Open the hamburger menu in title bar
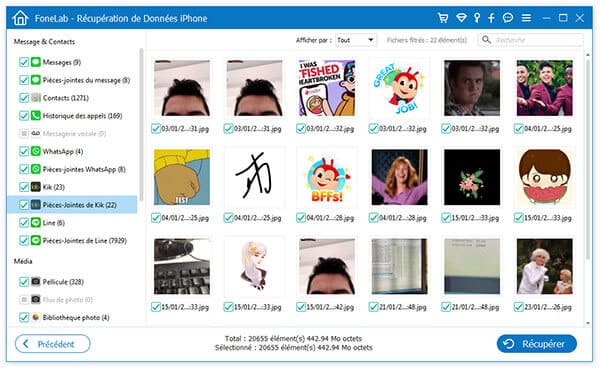The image size is (600, 369). [526, 18]
